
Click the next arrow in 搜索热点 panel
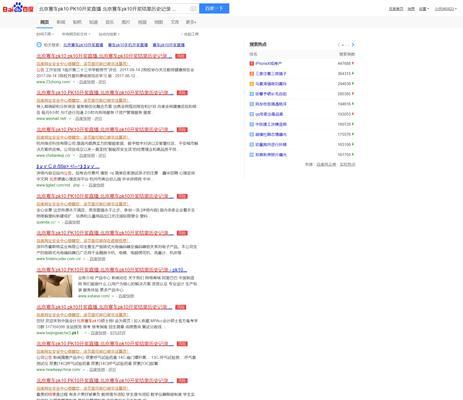pos(352,45)
